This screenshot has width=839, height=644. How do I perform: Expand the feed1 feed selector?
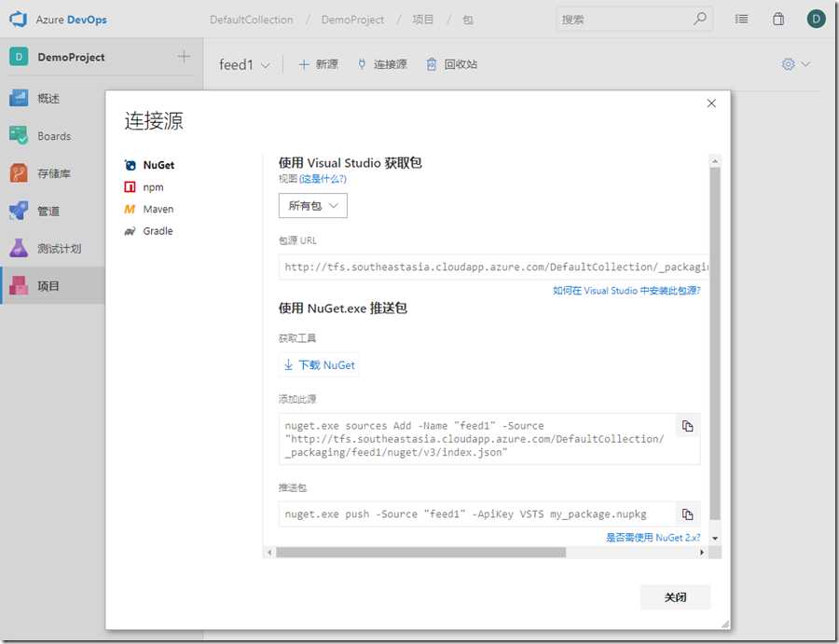(245, 64)
